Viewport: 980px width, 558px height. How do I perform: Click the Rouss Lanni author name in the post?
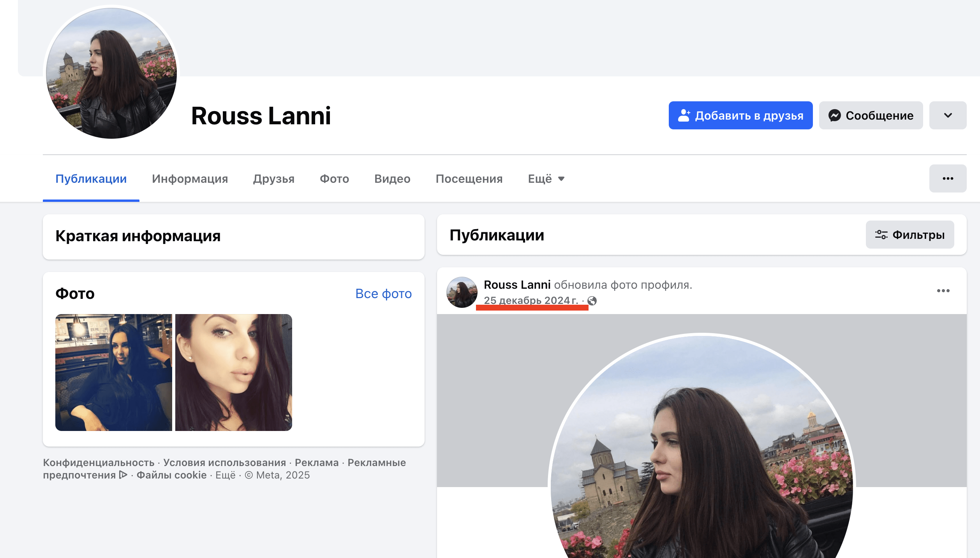pos(517,285)
